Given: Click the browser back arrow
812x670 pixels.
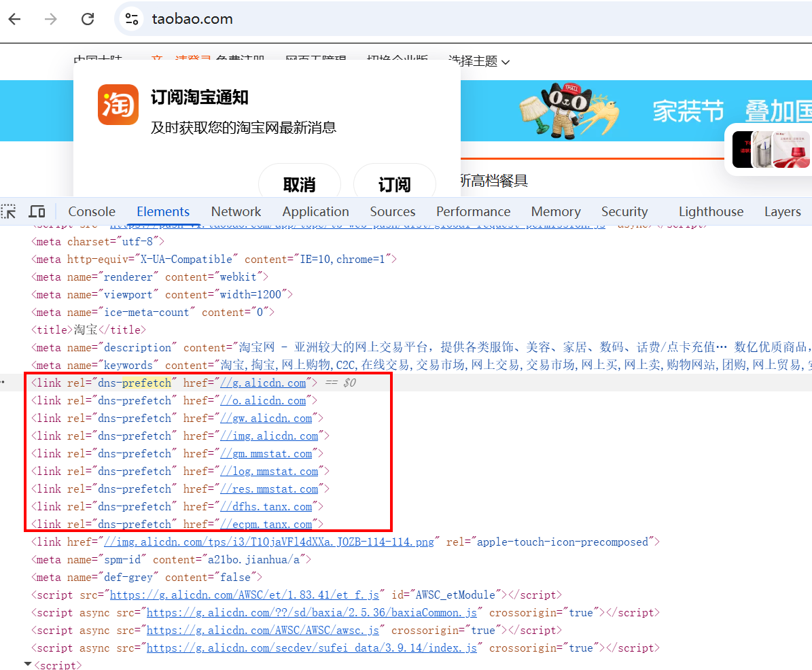Looking at the screenshot, I should tap(14, 19).
